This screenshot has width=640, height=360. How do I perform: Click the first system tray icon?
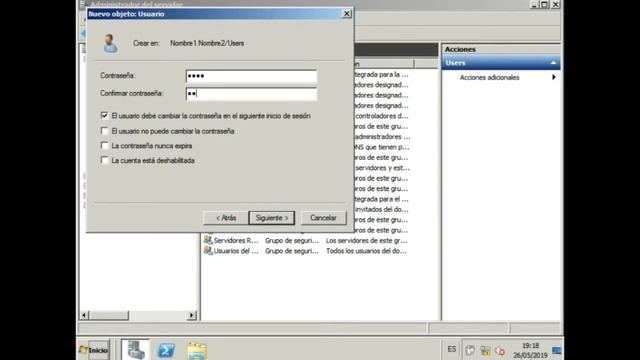coord(470,350)
